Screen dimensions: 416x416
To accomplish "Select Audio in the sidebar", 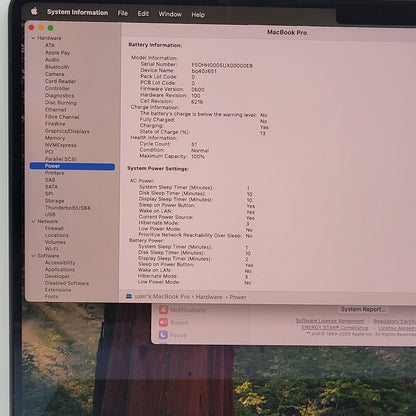I will [52, 60].
